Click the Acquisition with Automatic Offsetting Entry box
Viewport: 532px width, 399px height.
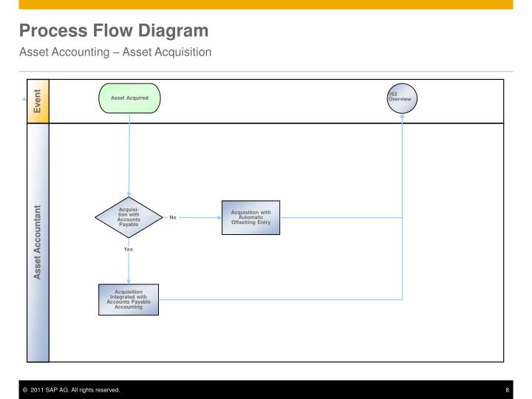(250, 217)
